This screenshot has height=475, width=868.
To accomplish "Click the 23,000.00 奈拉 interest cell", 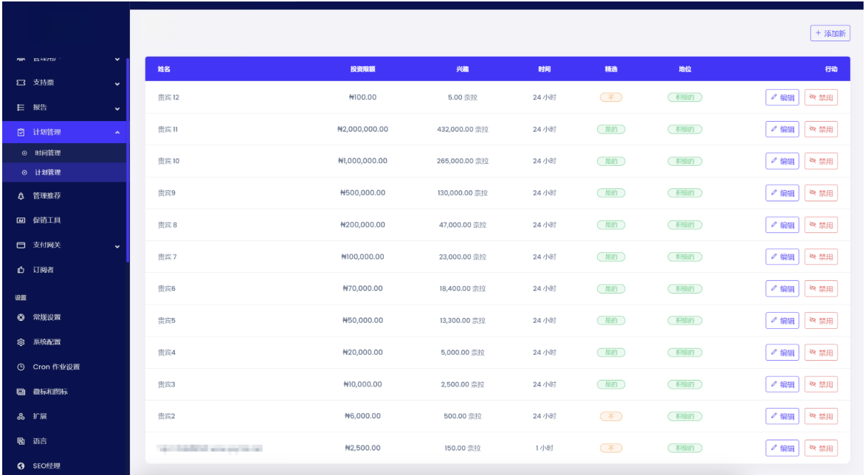I will (x=462, y=257).
